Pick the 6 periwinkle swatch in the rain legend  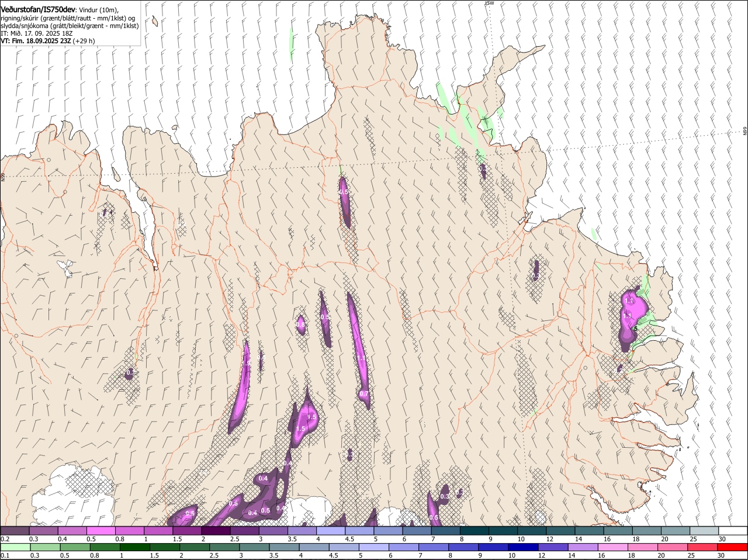[x=404, y=547]
